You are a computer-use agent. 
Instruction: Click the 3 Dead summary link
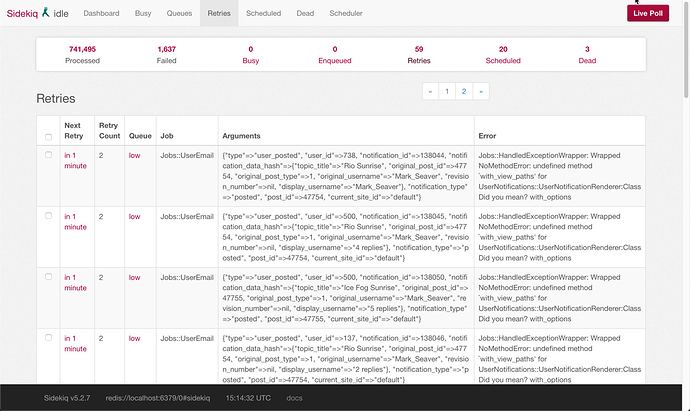click(587, 55)
